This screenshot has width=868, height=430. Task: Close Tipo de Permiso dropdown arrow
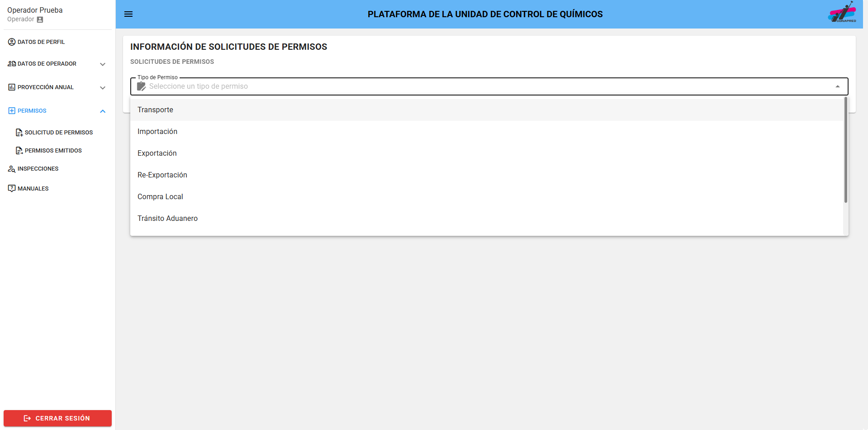(837, 86)
